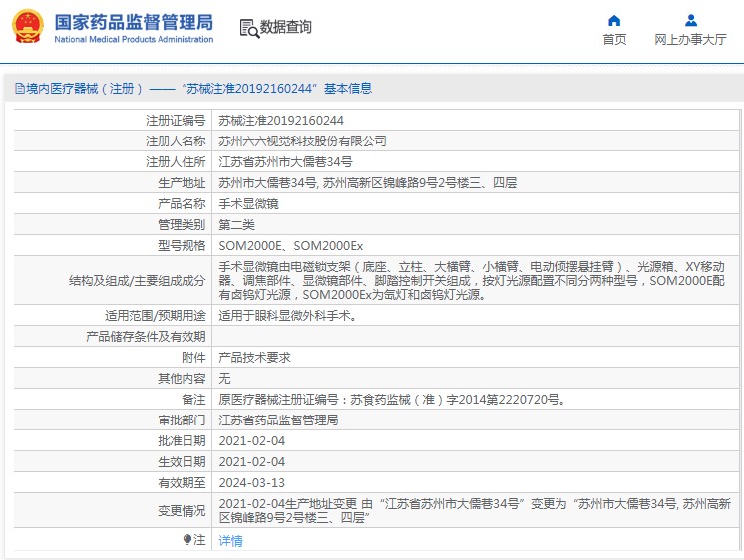This screenshot has width=744, height=560.
Task: Select registrant name 苏州六六视觉科技股份有限公司
Action: [x=302, y=141]
